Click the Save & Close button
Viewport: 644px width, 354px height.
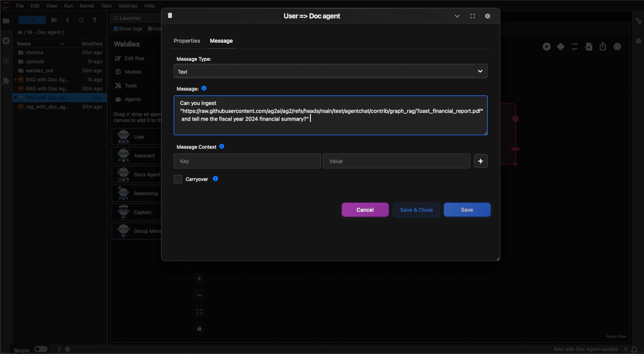click(x=416, y=210)
